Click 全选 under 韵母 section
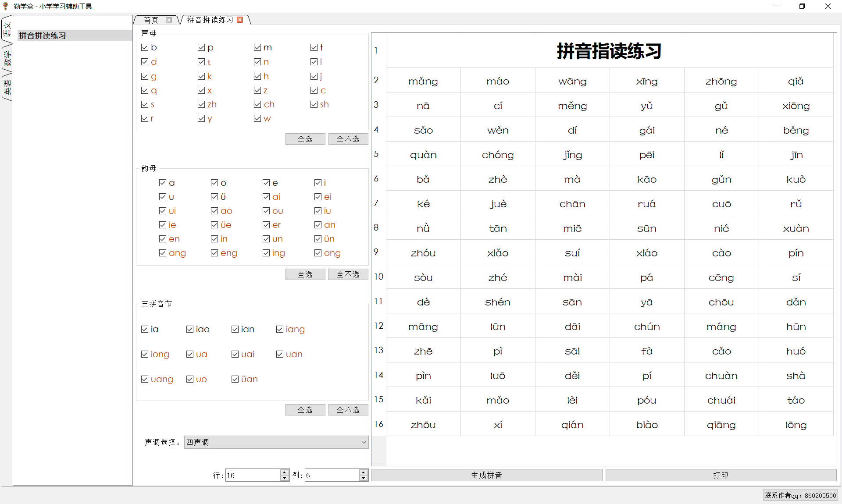 pyautogui.click(x=305, y=274)
